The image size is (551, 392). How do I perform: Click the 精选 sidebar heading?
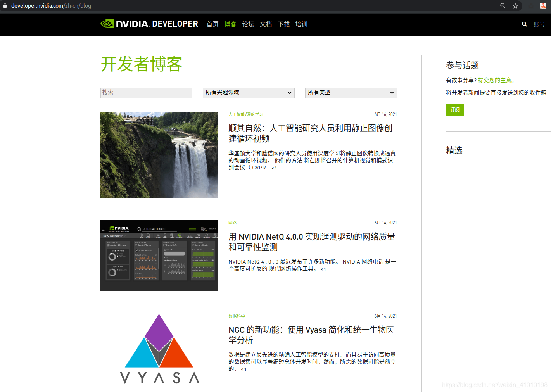click(x=454, y=150)
